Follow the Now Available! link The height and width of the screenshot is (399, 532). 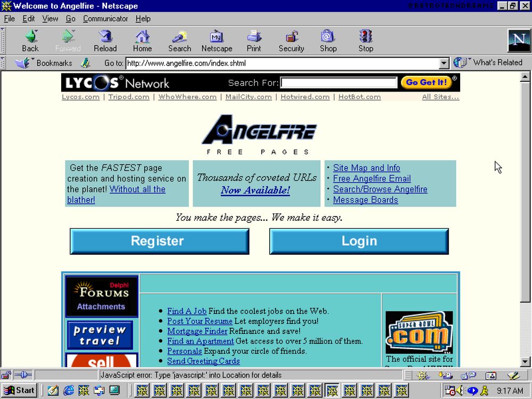255,190
